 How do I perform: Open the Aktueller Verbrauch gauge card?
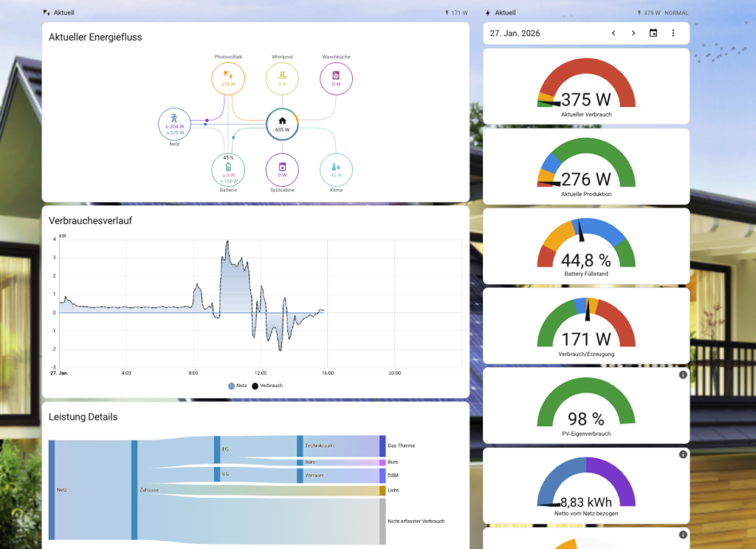(x=586, y=85)
